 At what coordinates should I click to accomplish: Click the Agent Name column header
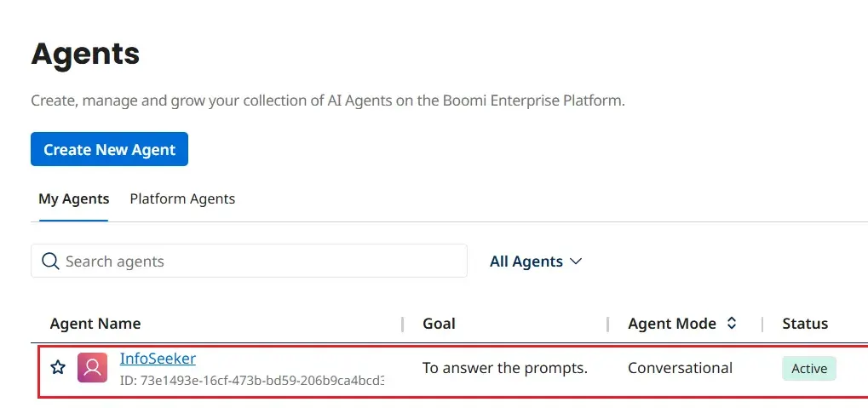(x=95, y=324)
